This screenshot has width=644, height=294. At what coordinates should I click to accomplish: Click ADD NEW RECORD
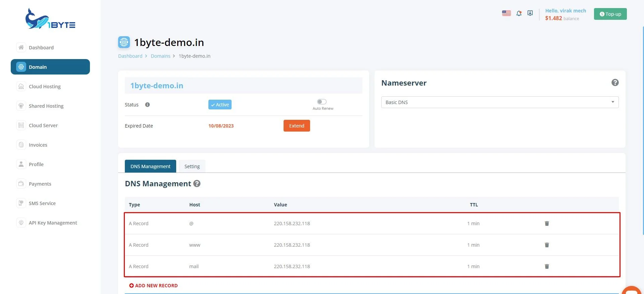(x=153, y=286)
